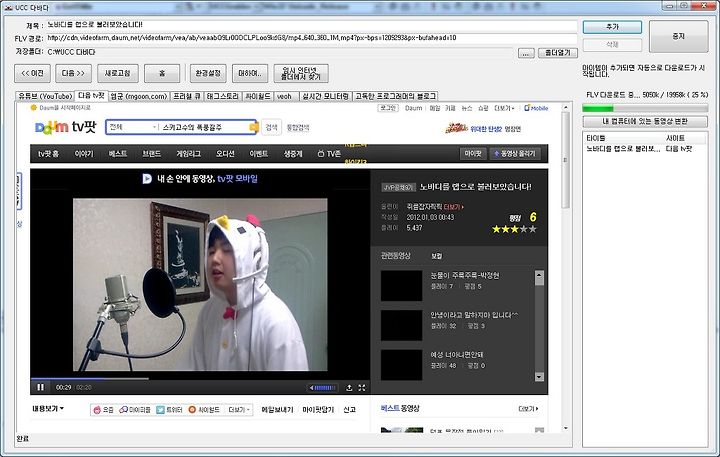This screenshot has width=720, height=457.
Task: Click 더보기 beside 베스트 동영상
Action: 528,408
